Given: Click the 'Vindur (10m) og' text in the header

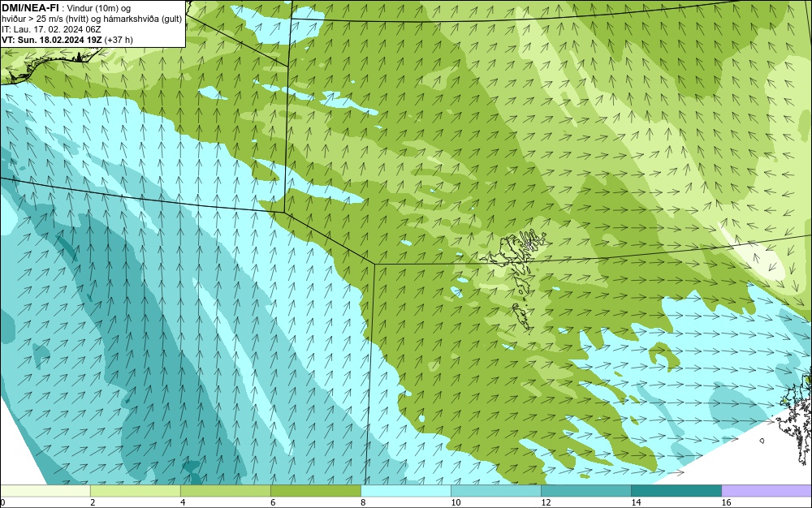Looking at the screenshot, I should coord(99,8).
